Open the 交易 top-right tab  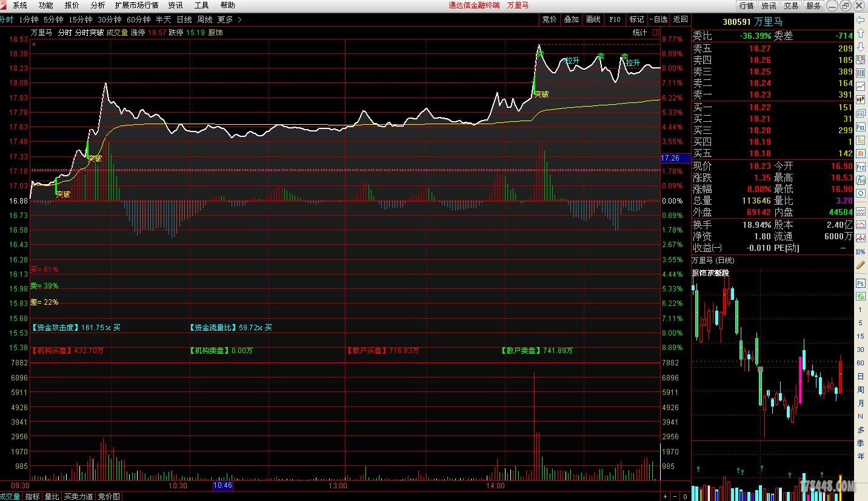tap(791, 5)
